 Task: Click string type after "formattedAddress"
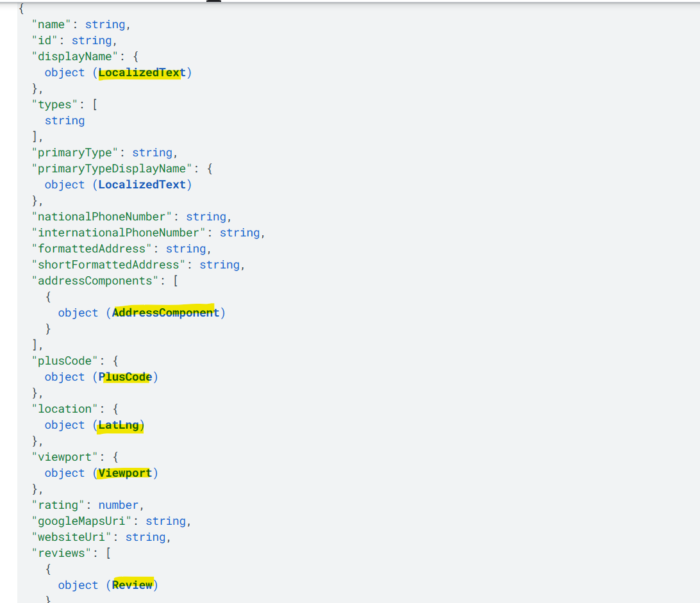coord(186,249)
